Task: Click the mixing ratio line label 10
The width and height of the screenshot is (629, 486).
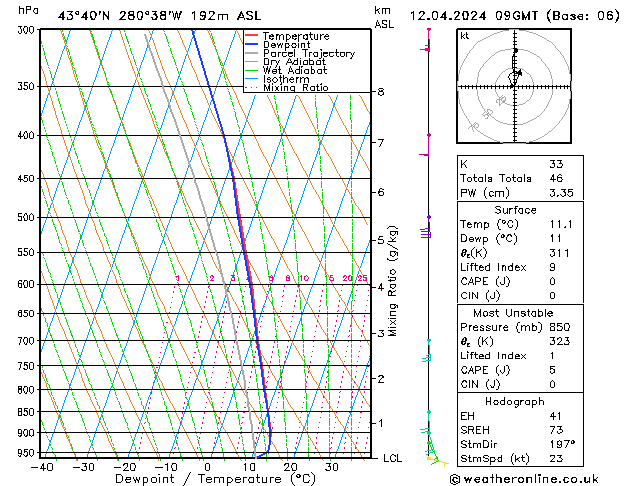Action: point(304,278)
